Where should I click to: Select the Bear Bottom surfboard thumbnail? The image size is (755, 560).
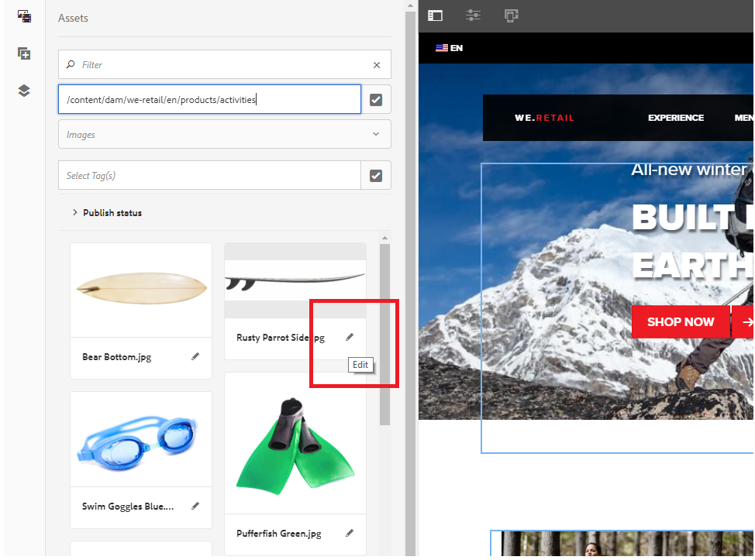[141, 290]
